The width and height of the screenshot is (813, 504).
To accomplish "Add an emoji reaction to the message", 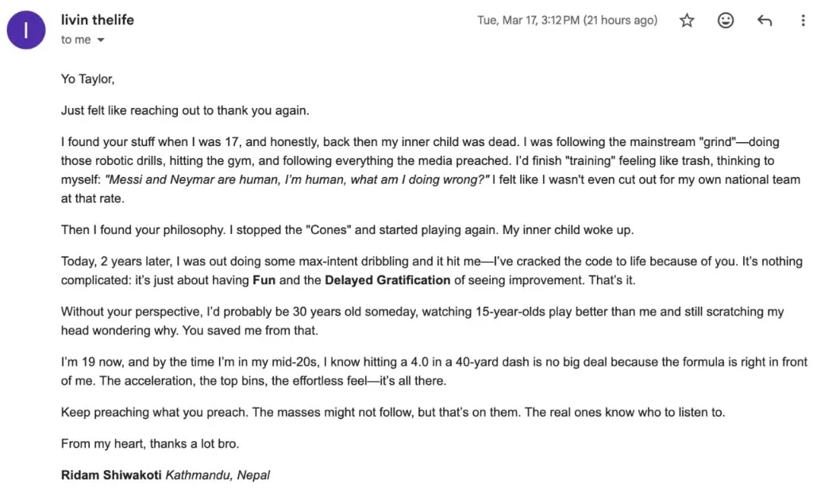I will tap(726, 20).
